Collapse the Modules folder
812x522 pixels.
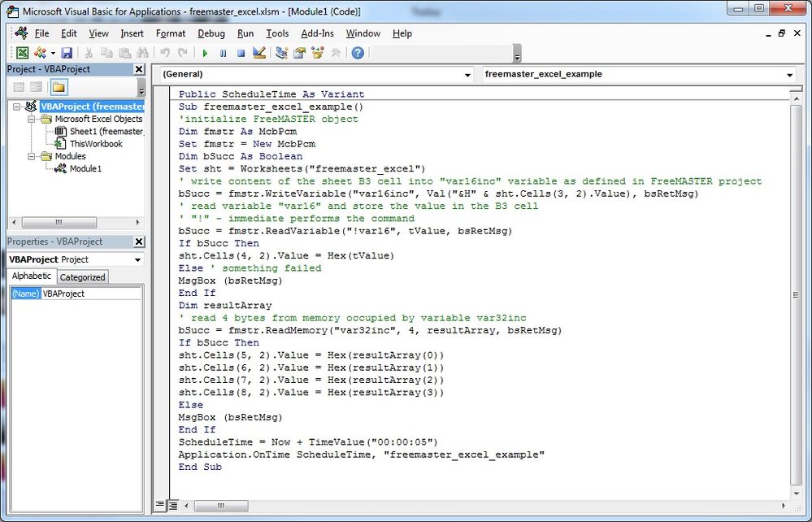pos(32,156)
